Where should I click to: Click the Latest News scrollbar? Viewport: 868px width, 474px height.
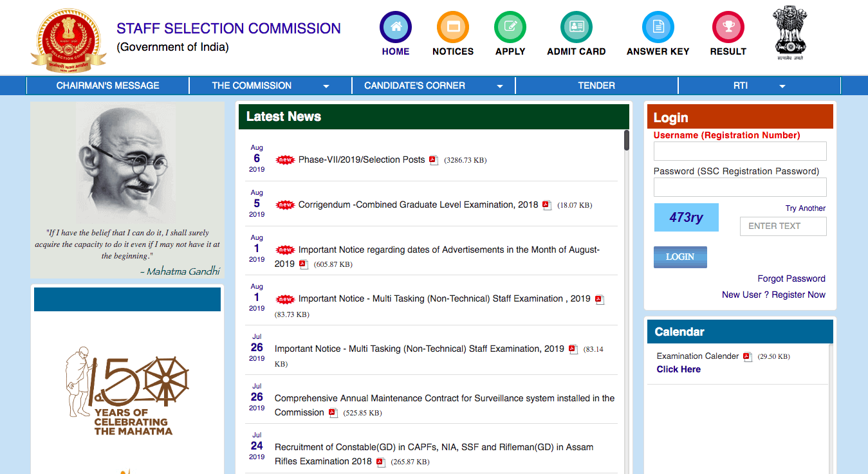coord(626,141)
